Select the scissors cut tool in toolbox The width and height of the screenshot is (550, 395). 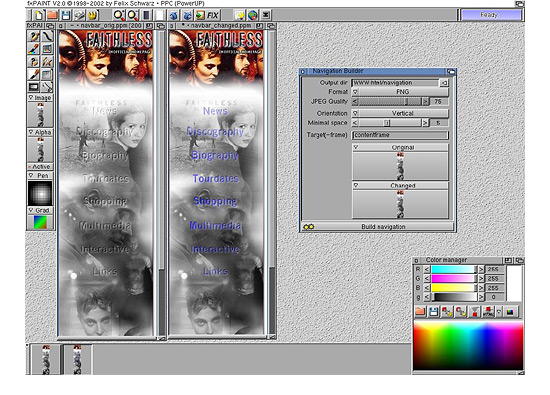(x=47, y=87)
